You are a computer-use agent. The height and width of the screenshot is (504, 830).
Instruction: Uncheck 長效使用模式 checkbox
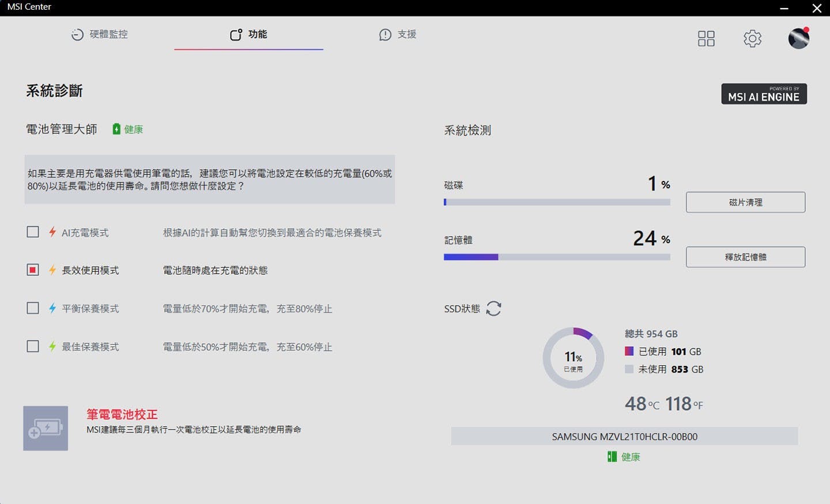point(33,270)
